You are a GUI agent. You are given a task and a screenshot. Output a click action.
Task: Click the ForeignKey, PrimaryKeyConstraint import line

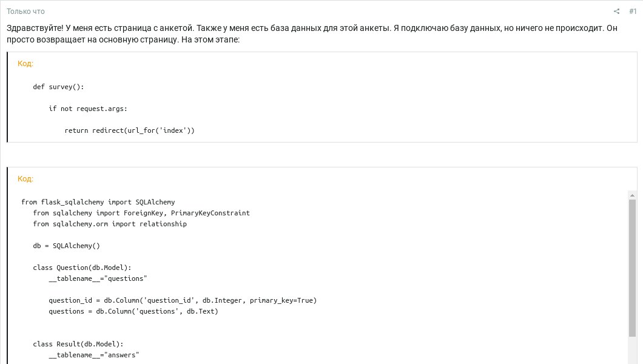pos(141,213)
